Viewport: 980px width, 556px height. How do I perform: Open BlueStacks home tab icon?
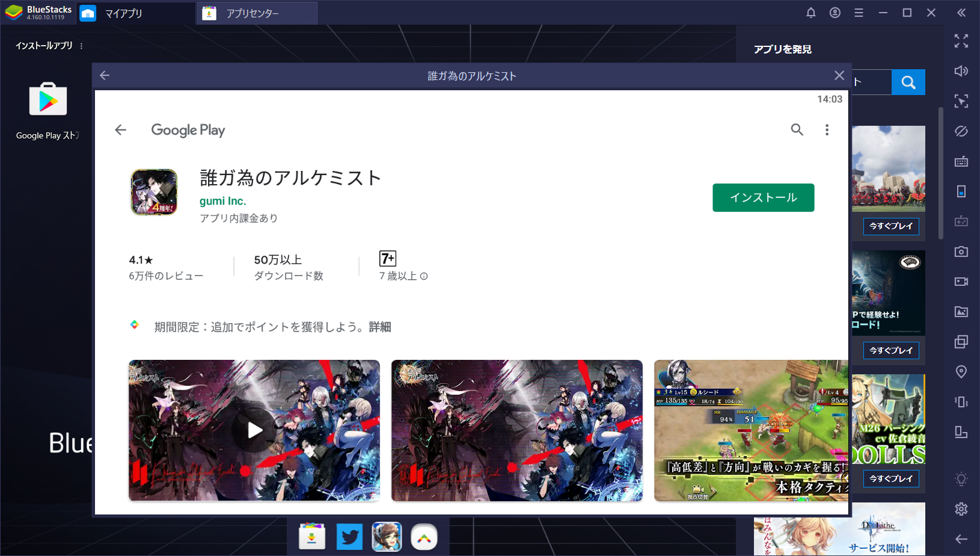pos(88,13)
